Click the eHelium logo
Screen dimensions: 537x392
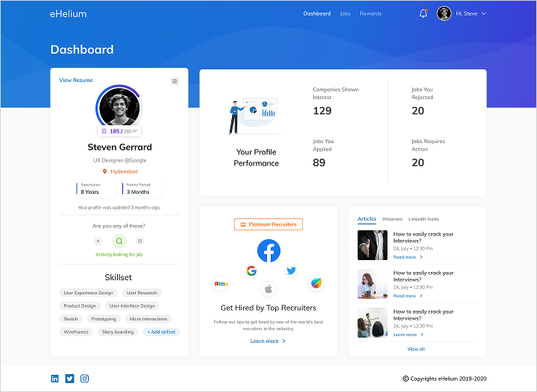click(68, 13)
